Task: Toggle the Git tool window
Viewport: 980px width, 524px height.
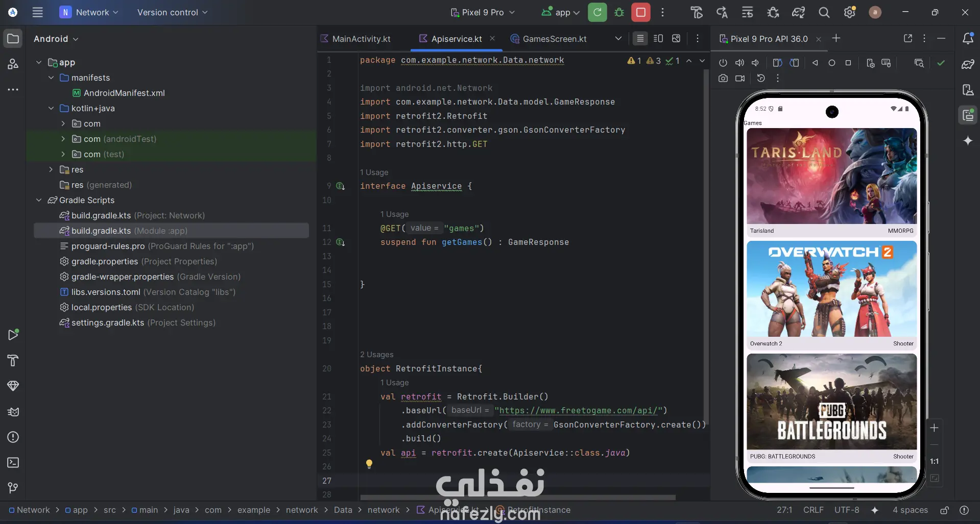Action: 13,488
